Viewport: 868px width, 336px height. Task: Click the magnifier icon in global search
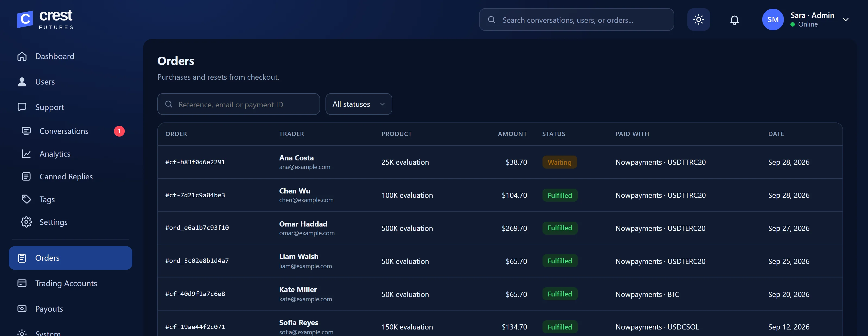pyautogui.click(x=491, y=20)
